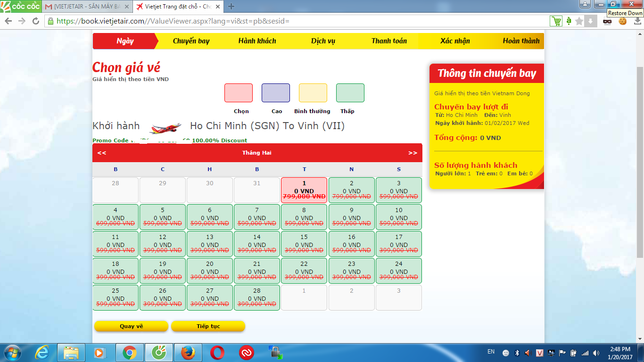644x362 pixels.
Task: Go to the Dịch vụ booking step
Action: [x=323, y=41]
